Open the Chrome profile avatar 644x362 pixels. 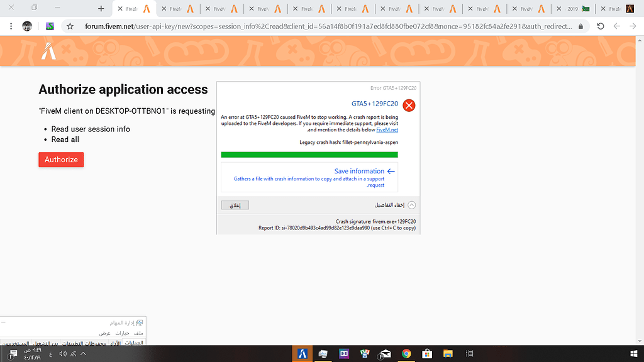[27, 26]
